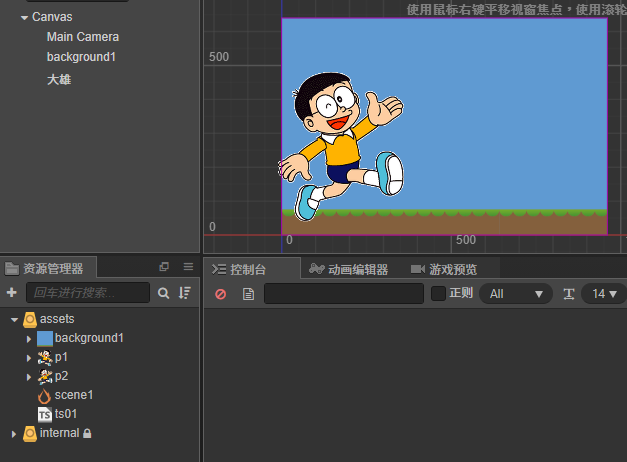This screenshot has width=627, height=462.
Task: Switch to the 动画编辑器 tab
Action: (x=349, y=270)
